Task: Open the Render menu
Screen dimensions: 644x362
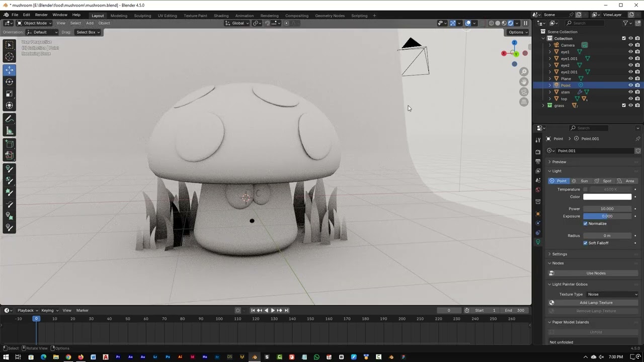Action: coord(41,15)
